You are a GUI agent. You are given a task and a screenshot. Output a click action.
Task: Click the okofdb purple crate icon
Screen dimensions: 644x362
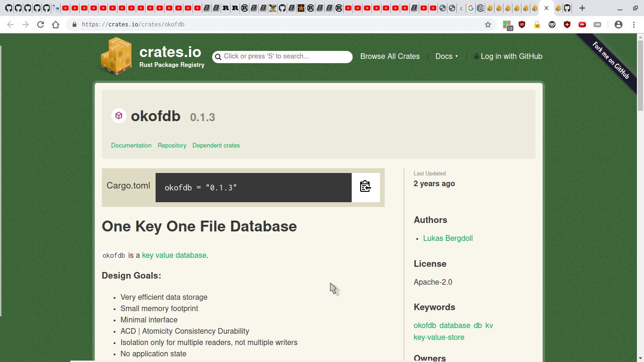(x=119, y=115)
